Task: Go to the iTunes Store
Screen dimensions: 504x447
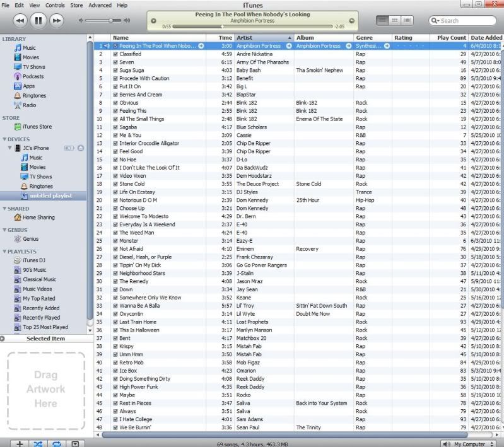Action: (x=37, y=127)
